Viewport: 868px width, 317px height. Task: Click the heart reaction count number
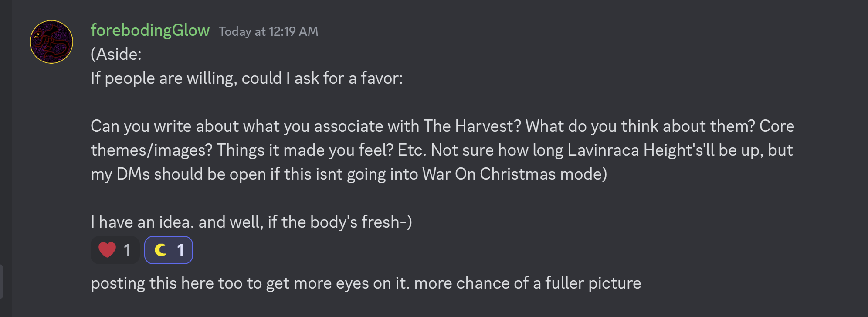tap(127, 250)
